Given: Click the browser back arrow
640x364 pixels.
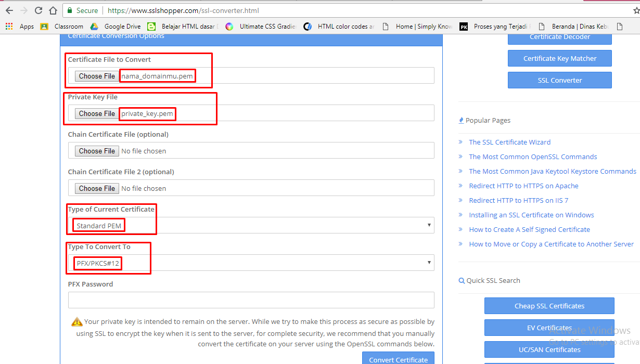Looking at the screenshot, I should point(9,10).
